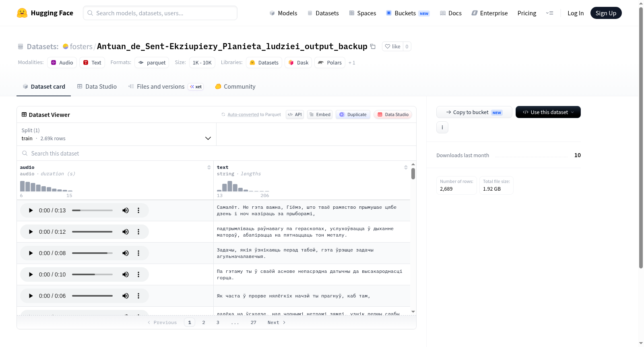
Task: Play the 0:12 audio clip
Action: tap(31, 232)
